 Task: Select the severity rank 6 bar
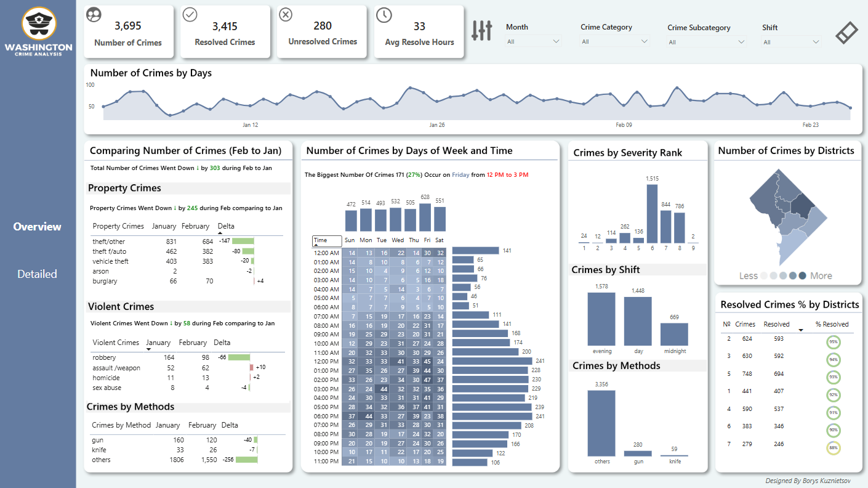pos(653,213)
